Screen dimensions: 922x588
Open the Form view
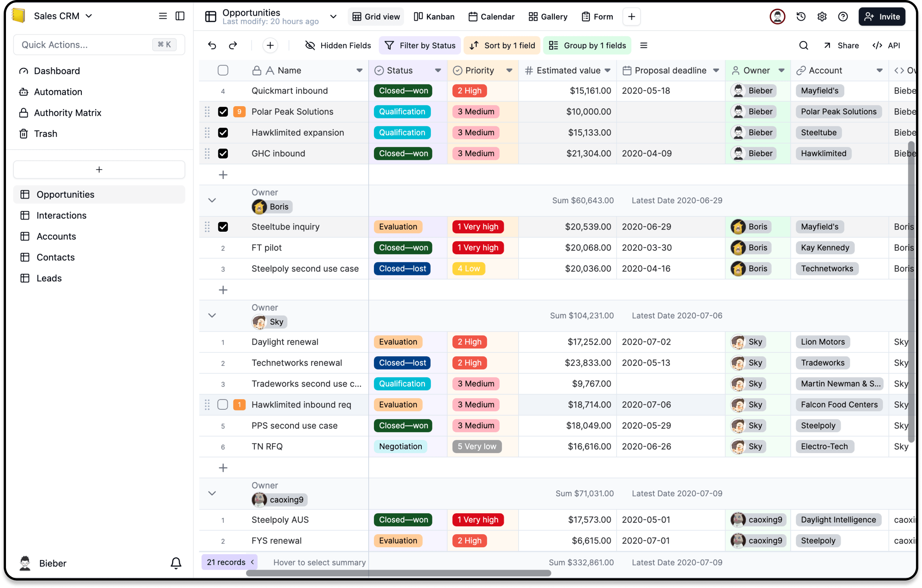click(x=597, y=16)
